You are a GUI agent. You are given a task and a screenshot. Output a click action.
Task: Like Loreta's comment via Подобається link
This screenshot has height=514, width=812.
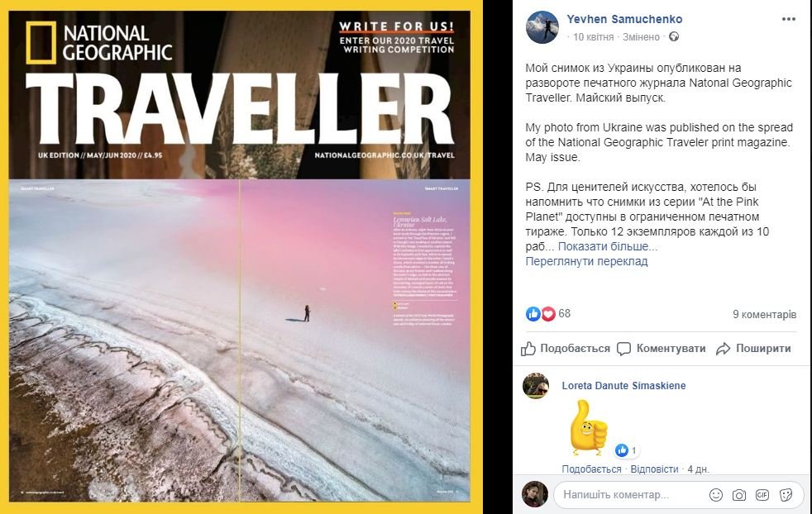coord(591,469)
